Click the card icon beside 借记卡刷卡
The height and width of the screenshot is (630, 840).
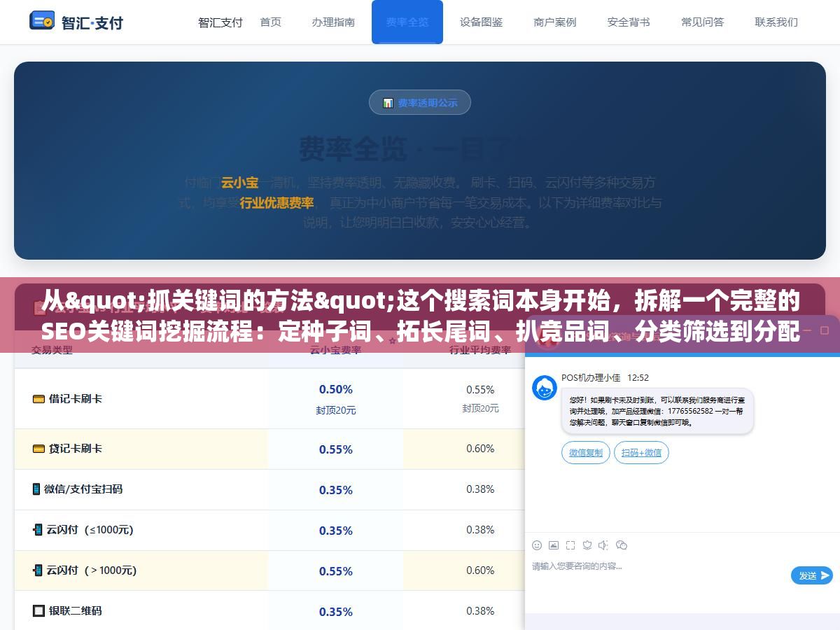coord(38,399)
